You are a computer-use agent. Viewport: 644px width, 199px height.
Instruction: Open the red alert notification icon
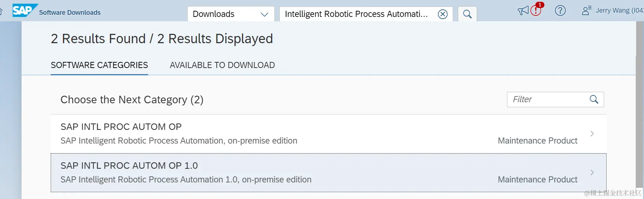point(536,10)
